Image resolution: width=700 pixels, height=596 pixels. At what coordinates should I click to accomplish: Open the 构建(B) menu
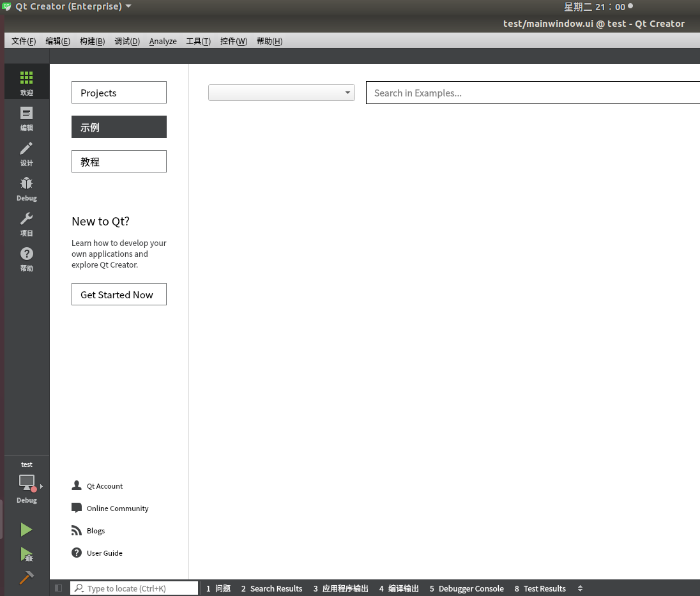(93, 41)
